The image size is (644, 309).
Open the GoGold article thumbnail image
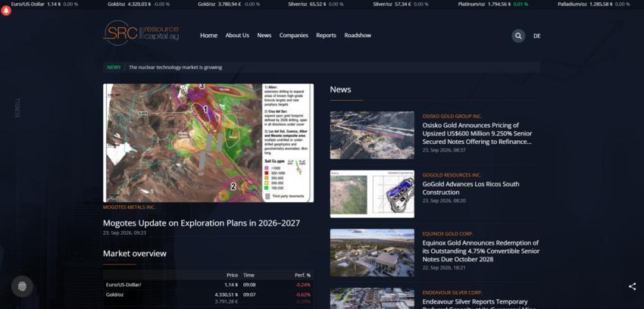click(372, 194)
